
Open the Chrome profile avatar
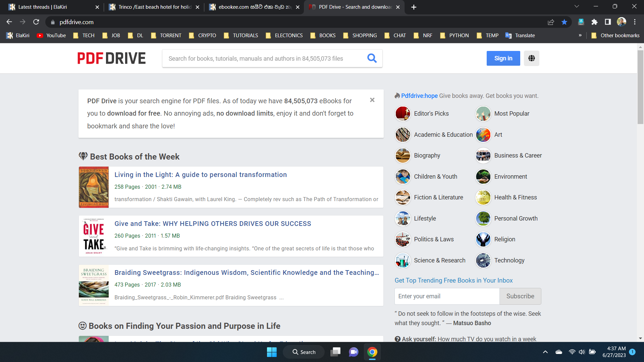pos(622,22)
